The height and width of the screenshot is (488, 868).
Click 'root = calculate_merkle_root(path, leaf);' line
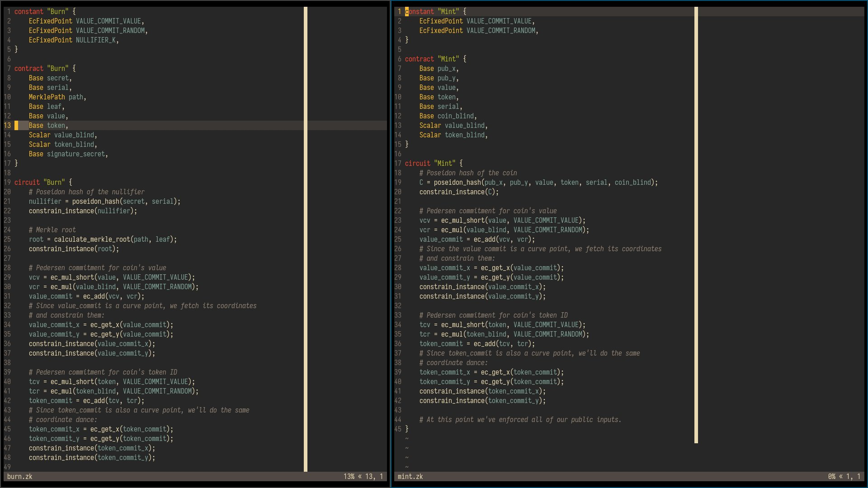click(103, 239)
